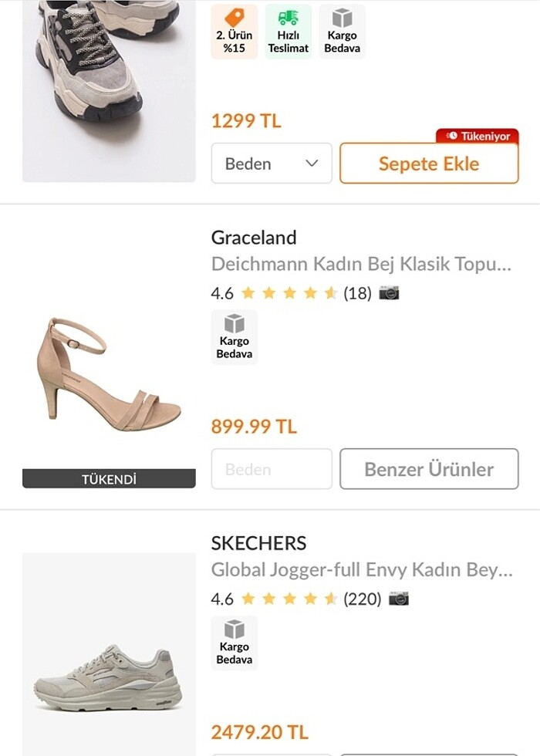Screen dimensions: 540x756
Task: Select the SKECHERS brand heading
Action: pyautogui.click(x=260, y=543)
